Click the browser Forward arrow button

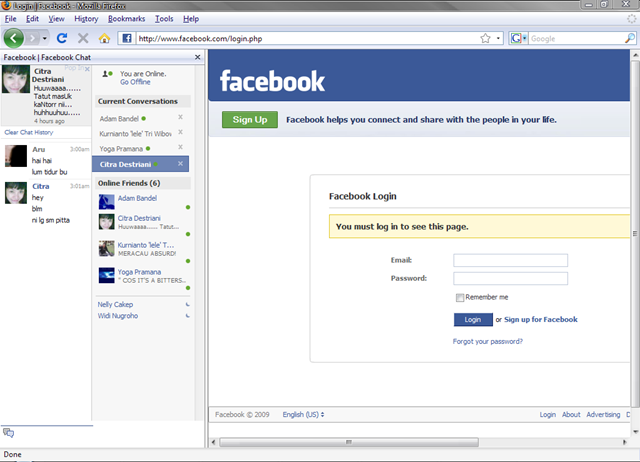pyautogui.click(x=32, y=38)
